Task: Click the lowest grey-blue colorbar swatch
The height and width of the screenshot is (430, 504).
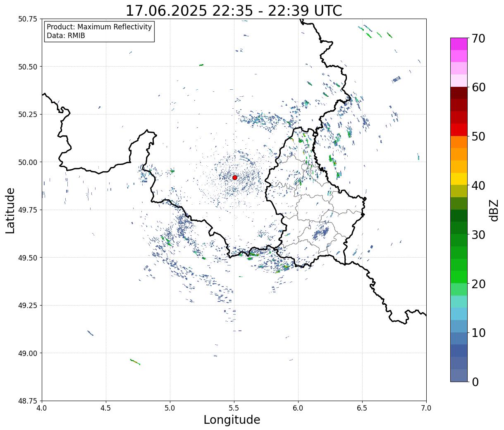Action: point(459,375)
